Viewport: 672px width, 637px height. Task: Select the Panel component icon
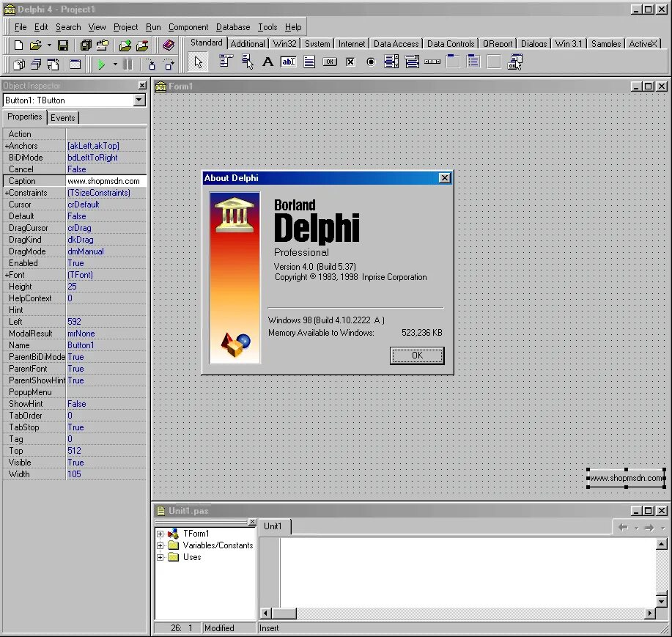(x=494, y=62)
